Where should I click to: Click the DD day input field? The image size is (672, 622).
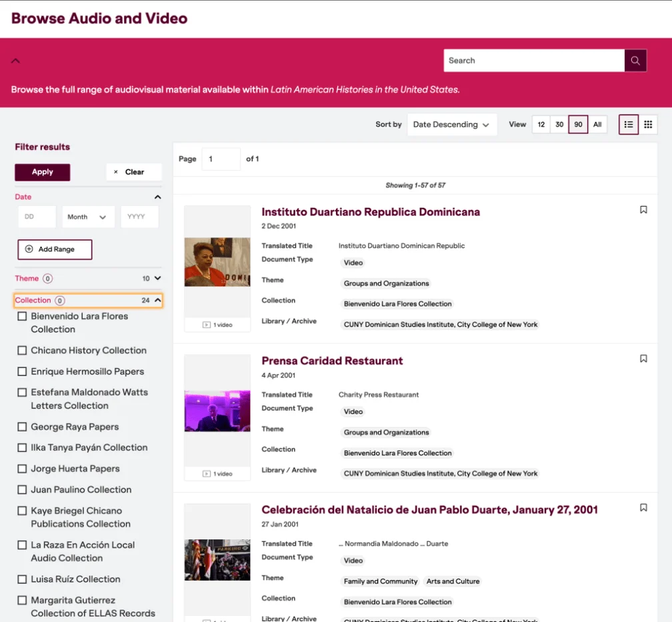(x=37, y=217)
